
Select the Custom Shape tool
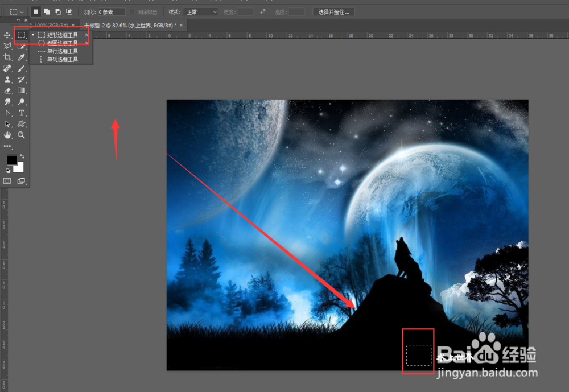[22, 124]
